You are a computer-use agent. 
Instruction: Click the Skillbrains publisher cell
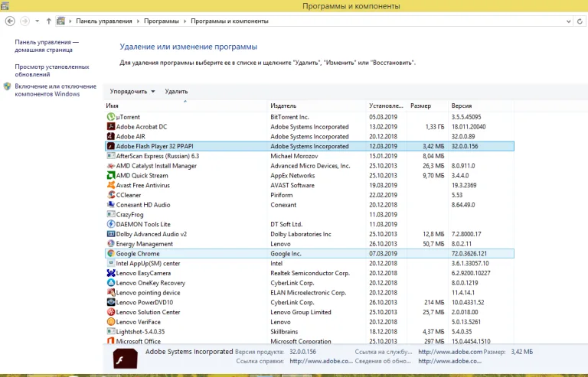point(284,331)
